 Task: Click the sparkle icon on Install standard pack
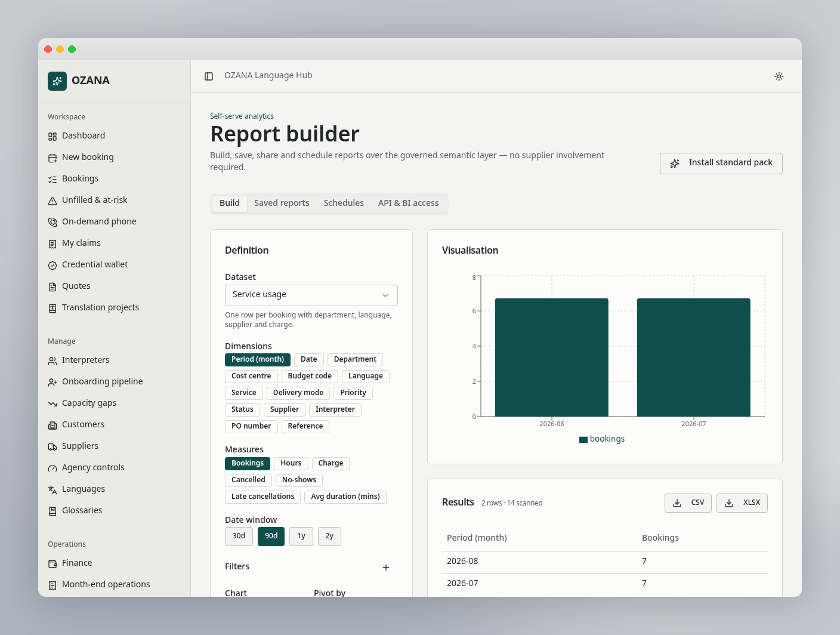(x=675, y=164)
